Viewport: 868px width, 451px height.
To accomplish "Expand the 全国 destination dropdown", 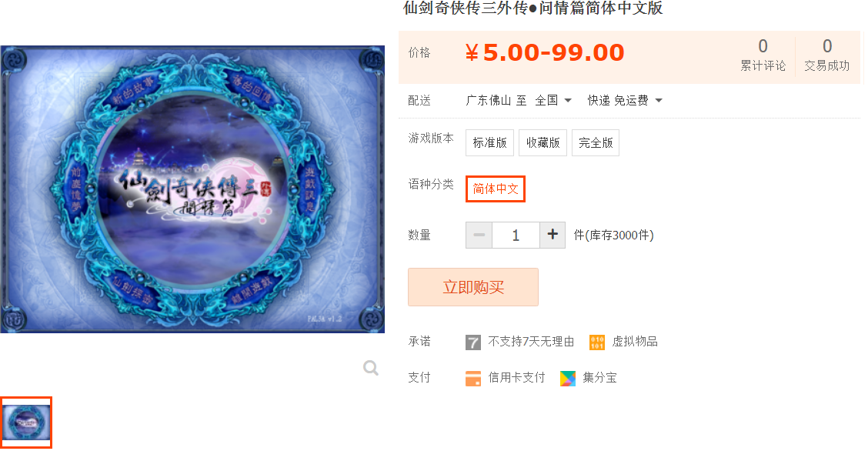I will (x=553, y=101).
